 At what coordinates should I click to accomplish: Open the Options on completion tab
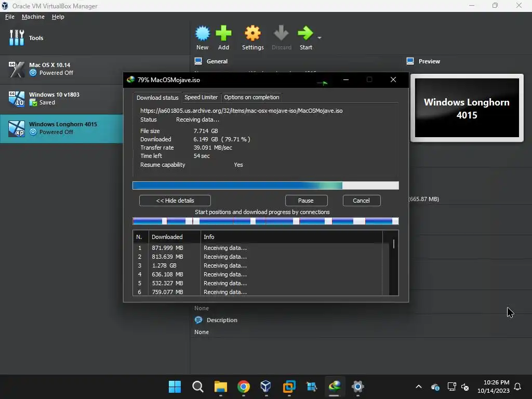pos(251,97)
